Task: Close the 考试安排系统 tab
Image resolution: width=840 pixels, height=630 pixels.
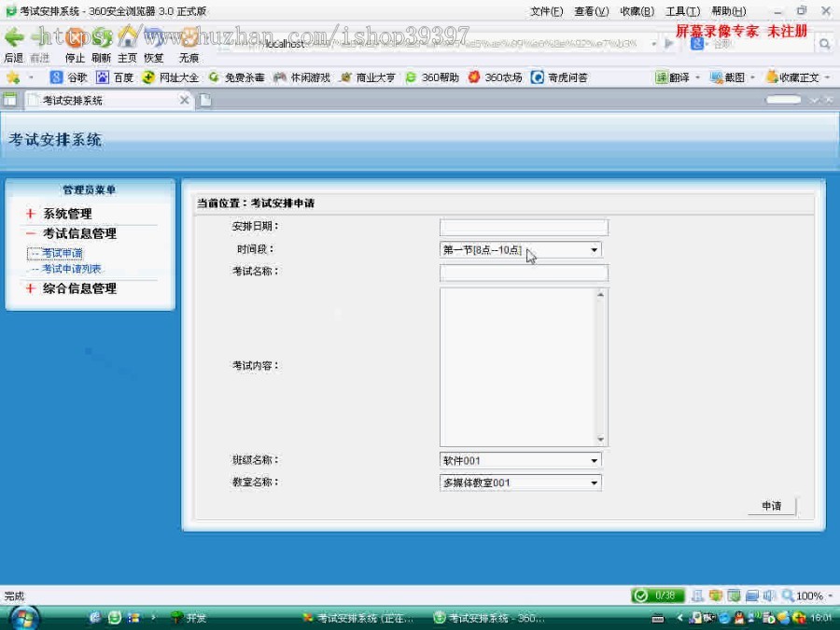Action: click(x=184, y=100)
